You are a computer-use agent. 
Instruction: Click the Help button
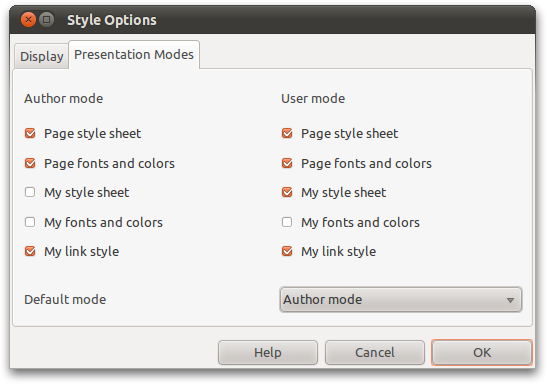click(268, 352)
